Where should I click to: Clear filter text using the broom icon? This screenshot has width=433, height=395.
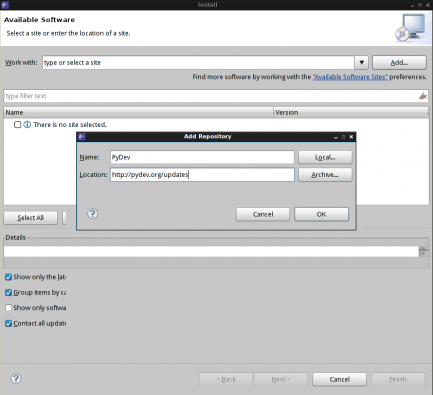423,96
